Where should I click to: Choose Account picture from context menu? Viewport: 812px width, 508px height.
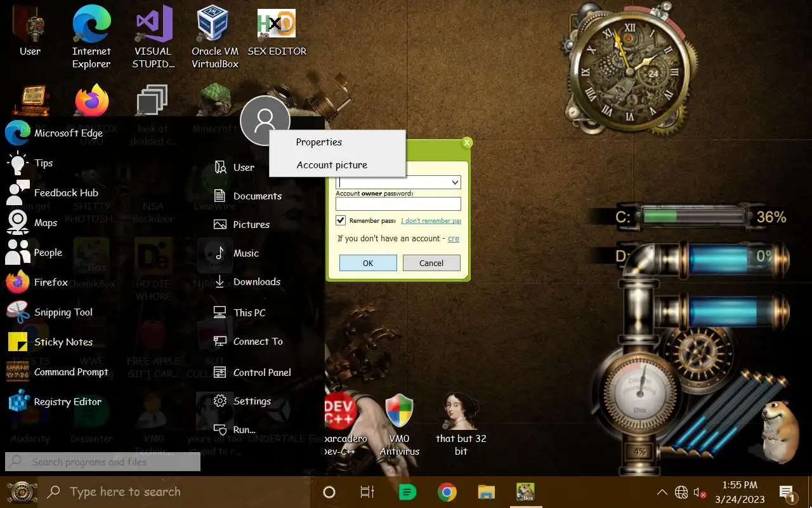click(337, 165)
